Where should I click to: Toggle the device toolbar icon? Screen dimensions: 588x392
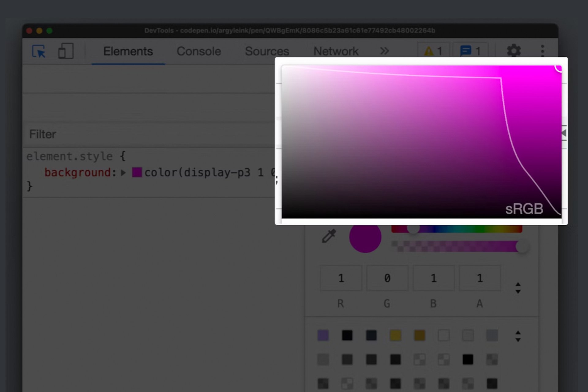66,51
